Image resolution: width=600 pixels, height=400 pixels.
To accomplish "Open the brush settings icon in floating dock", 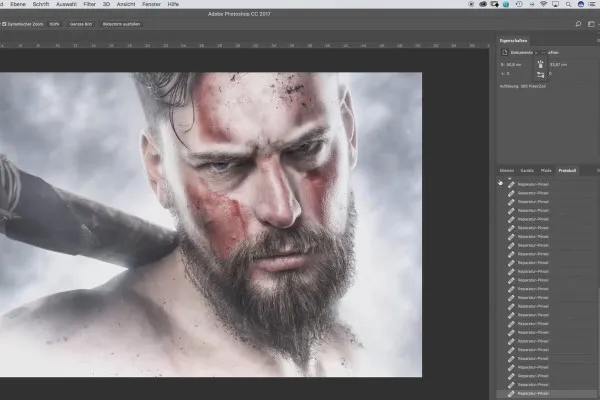I will coord(540,75).
